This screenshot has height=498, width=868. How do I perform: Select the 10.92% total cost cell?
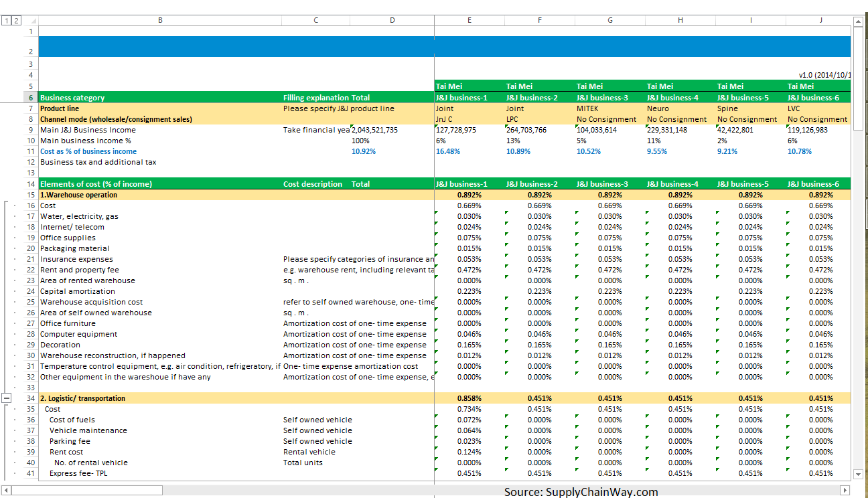click(x=392, y=151)
